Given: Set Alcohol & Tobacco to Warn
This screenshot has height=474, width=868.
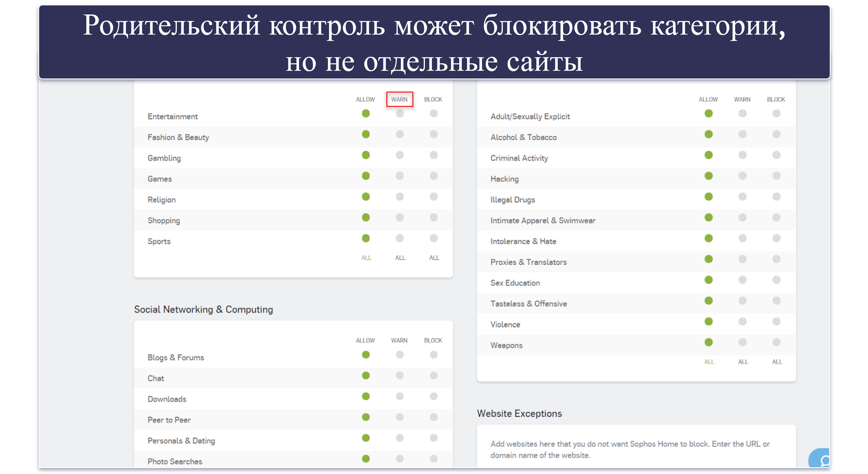Looking at the screenshot, I should (742, 134).
